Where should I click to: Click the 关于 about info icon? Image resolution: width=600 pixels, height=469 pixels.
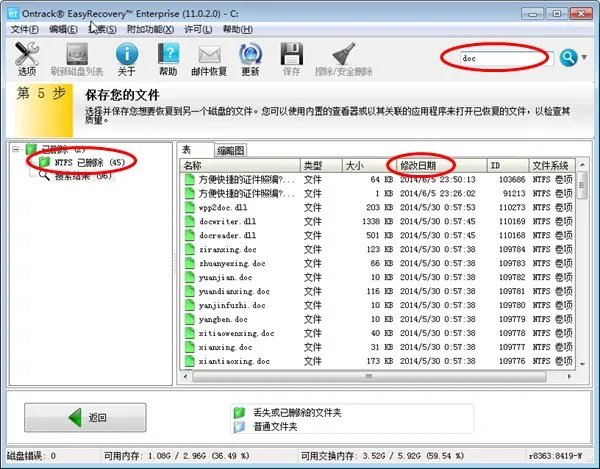pos(127,59)
